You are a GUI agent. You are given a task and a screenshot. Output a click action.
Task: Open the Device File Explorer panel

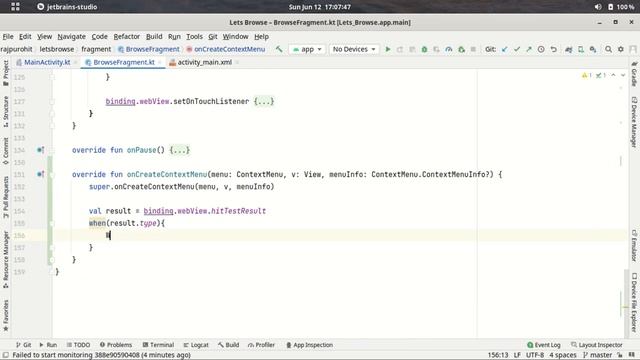click(x=634, y=302)
